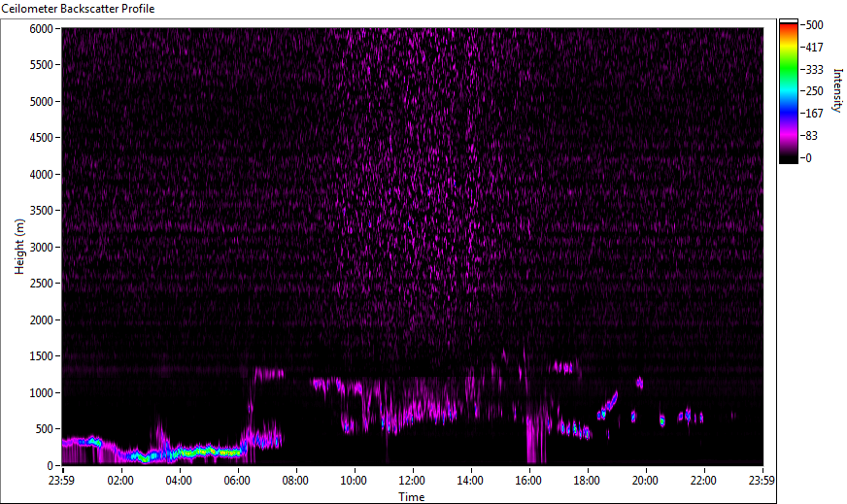Click the 04:00 time axis label
The image size is (847, 504).
coord(179,481)
